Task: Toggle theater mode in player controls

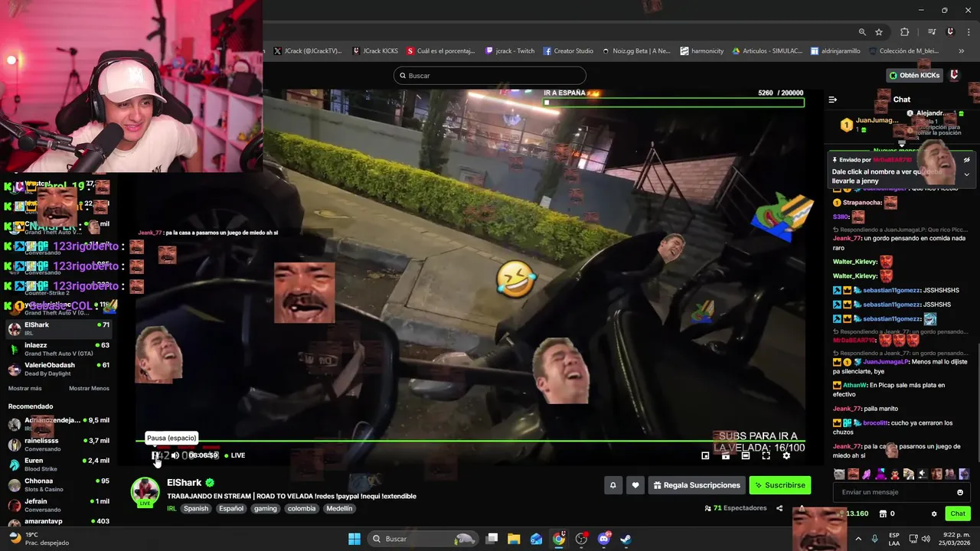Action: click(x=745, y=456)
